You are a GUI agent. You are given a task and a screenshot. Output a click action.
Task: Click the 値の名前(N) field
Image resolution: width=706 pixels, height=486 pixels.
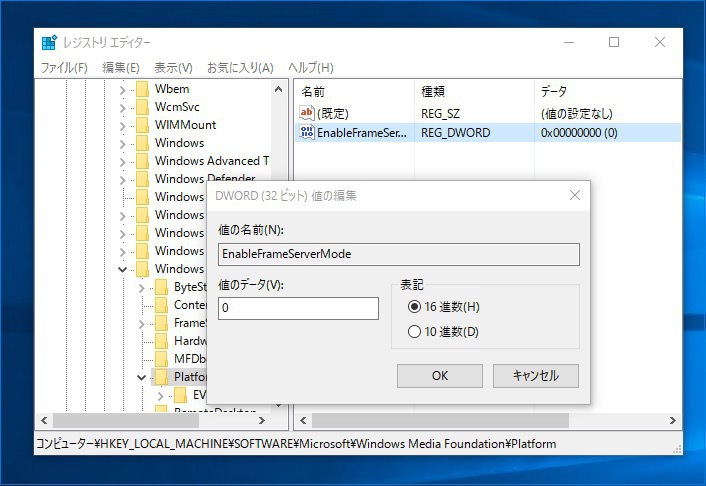click(x=399, y=254)
